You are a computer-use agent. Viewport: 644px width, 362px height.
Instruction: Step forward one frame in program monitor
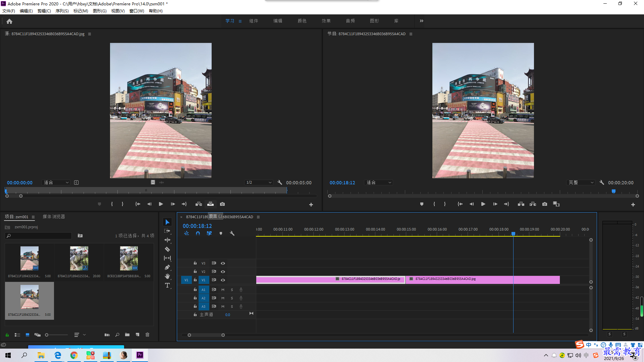point(495,204)
